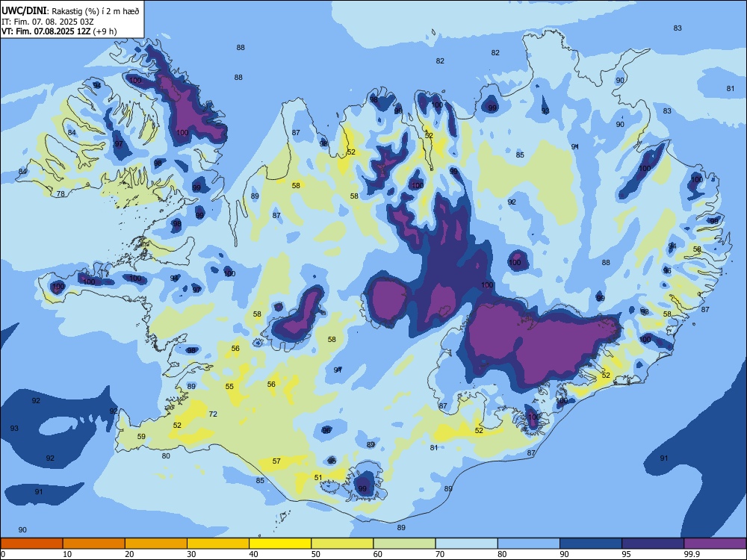Select the 20–30 amber legend color block

[x=156, y=544]
